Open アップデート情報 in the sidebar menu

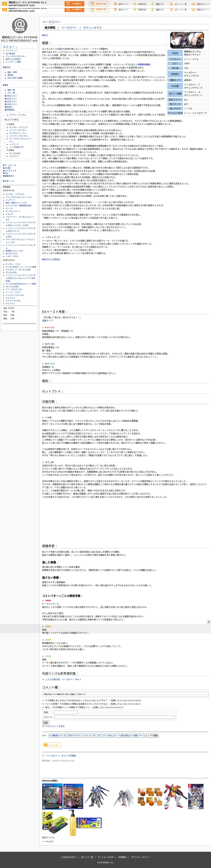tap(13, 62)
